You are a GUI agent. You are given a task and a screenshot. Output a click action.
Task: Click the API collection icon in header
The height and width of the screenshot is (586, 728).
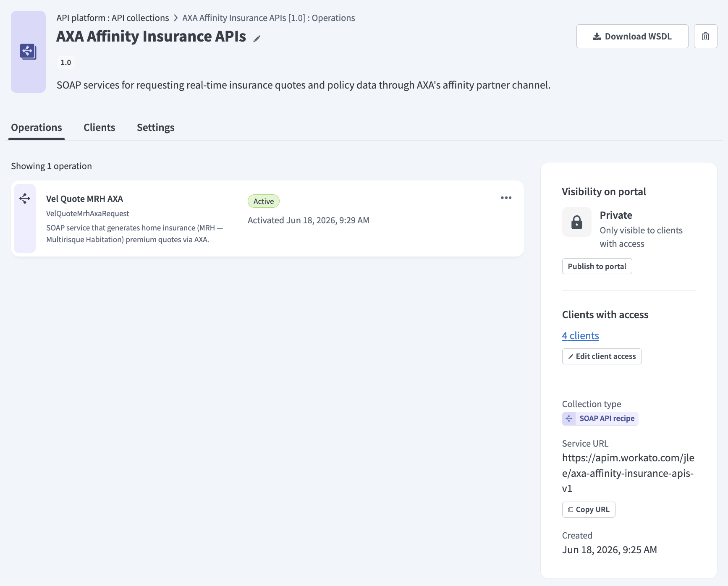(28, 52)
